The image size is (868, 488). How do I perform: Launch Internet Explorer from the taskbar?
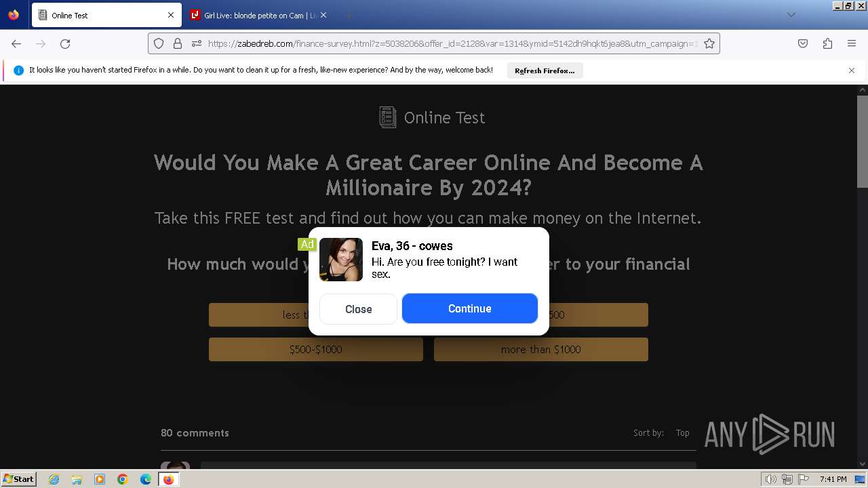pos(54,479)
